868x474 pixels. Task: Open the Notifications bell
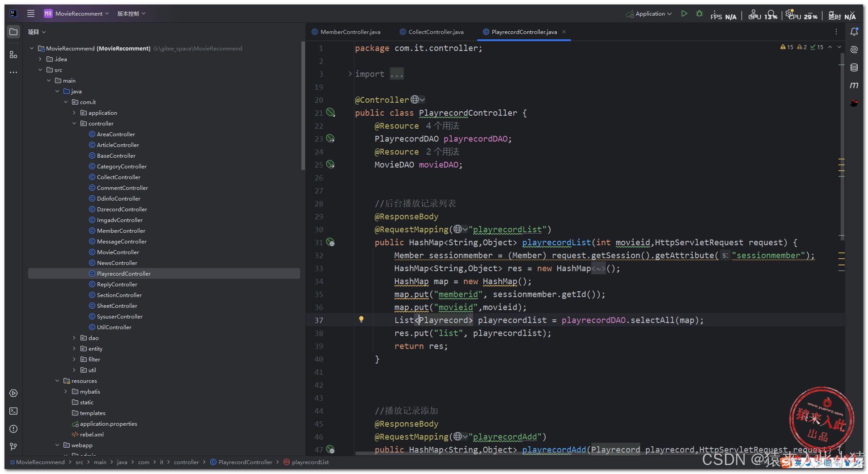coord(854,32)
